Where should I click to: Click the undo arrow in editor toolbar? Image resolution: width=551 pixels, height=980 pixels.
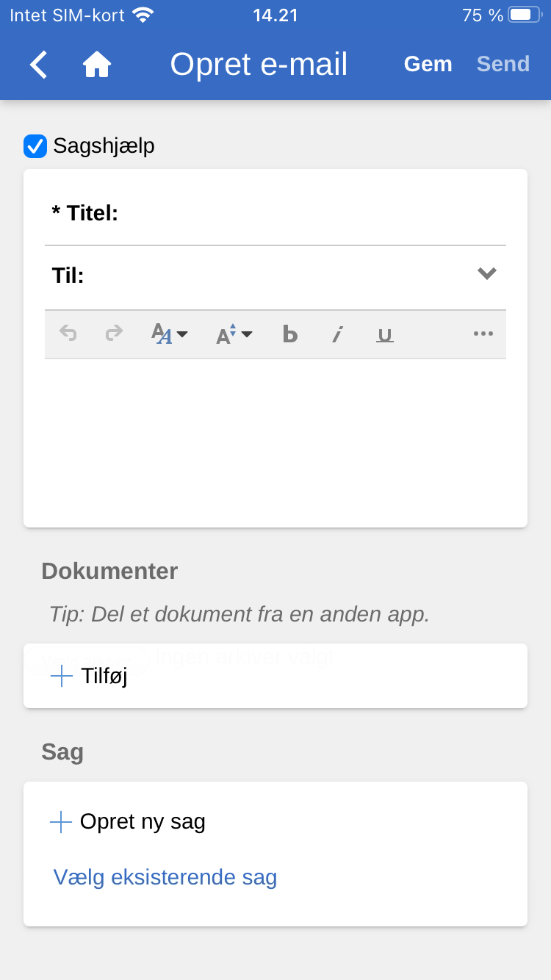(x=68, y=334)
